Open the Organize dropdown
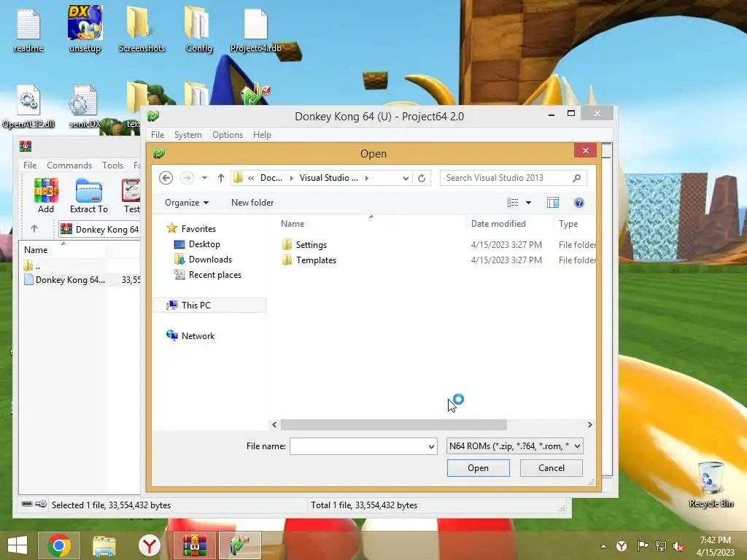The image size is (747, 560). coord(187,203)
